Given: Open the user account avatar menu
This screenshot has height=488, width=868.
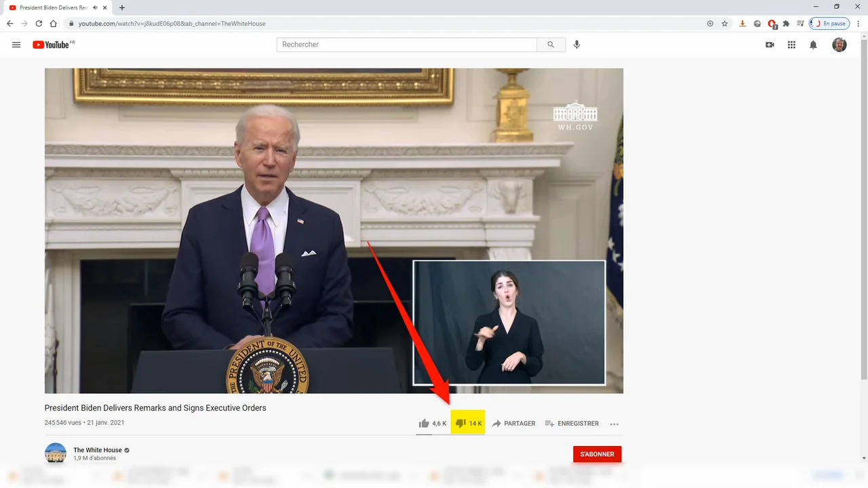Looking at the screenshot, I should 840,45.
